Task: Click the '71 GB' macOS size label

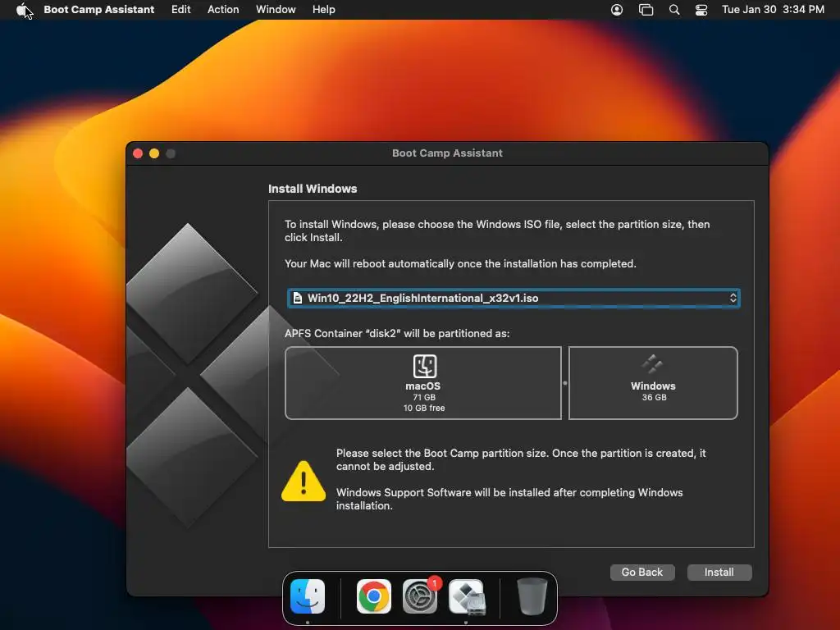Action: coord(424,397)
